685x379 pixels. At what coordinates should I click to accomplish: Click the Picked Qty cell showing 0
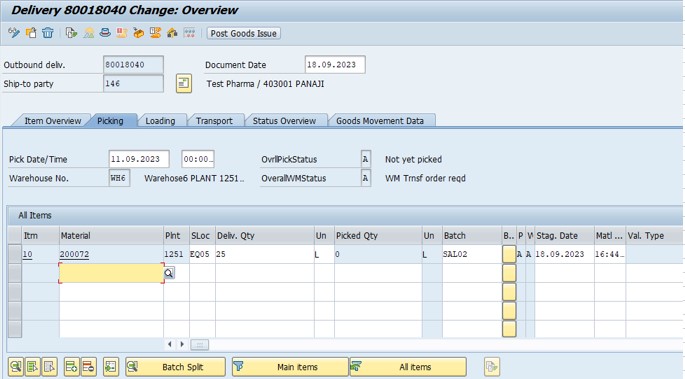(378, 254)
